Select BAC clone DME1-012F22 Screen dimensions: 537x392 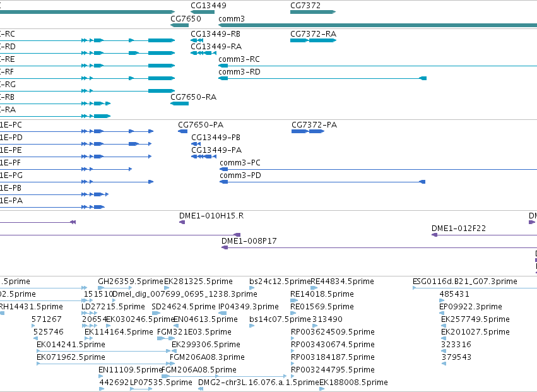(459, 229)
